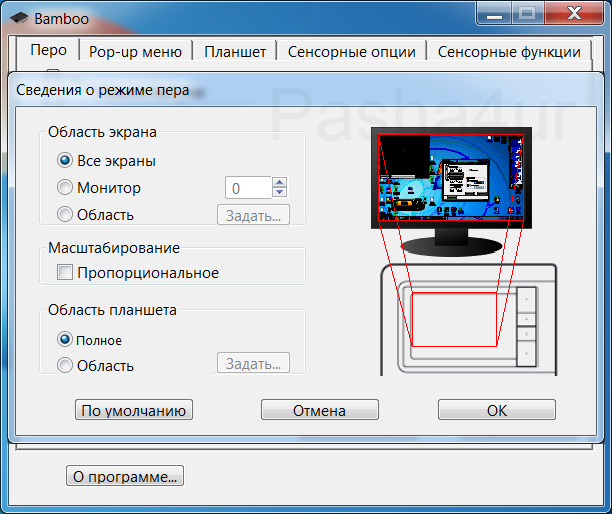This screenshot has height=514, width=612.
Task: Decrease monitor number with down arrow
Action: 279,192
